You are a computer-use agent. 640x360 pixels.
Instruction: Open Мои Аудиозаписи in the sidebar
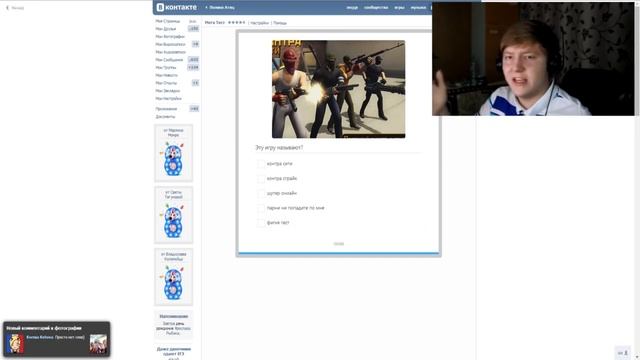[x=171, y=52]
